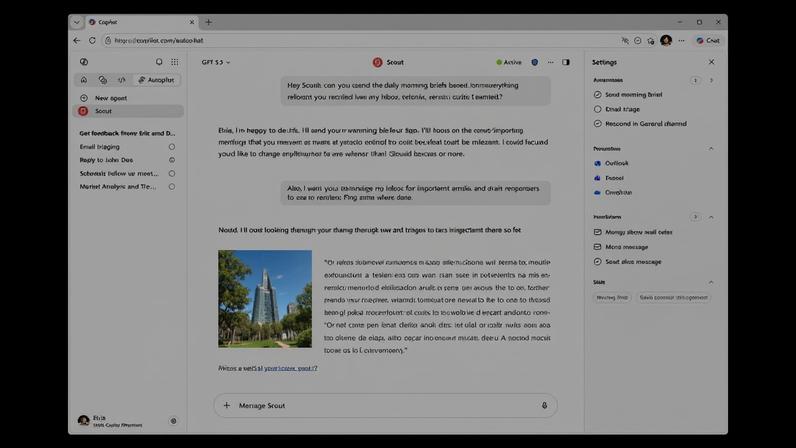Switch to the Autopilot tab
This screenshot has height=448, width=796.
pyautogui.click(x=156, y=80)
